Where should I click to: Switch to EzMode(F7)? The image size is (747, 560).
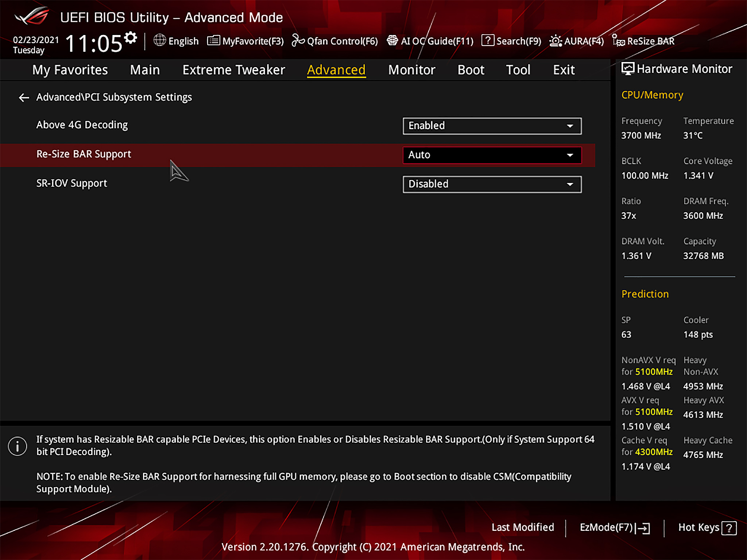(615, 527)
